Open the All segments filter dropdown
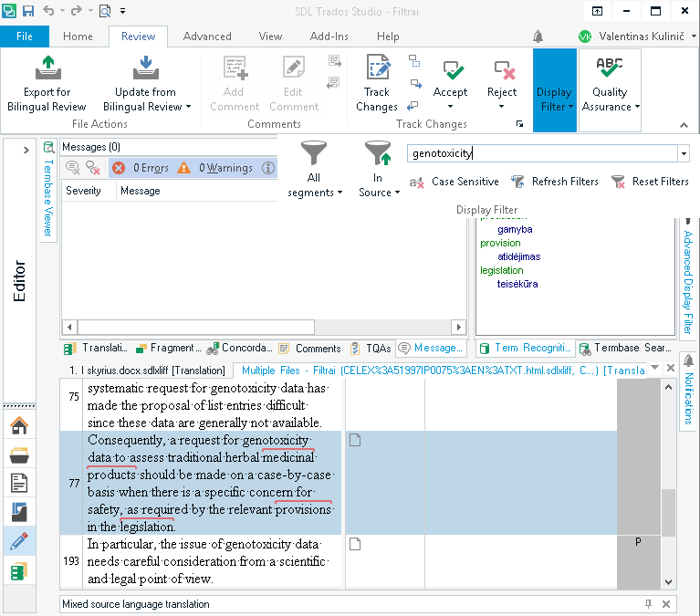The image size is (700, 616). [x=314, y=170]
